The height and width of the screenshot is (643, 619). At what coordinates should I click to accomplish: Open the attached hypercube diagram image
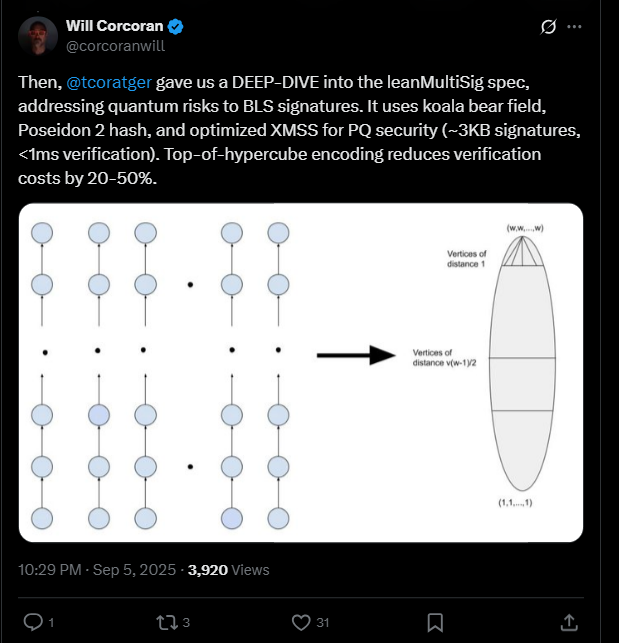coord(300,371)
